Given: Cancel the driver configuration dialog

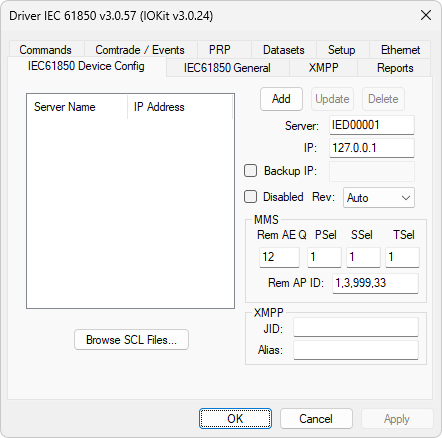Looking at the screenshot, I should tap(316, 419).
